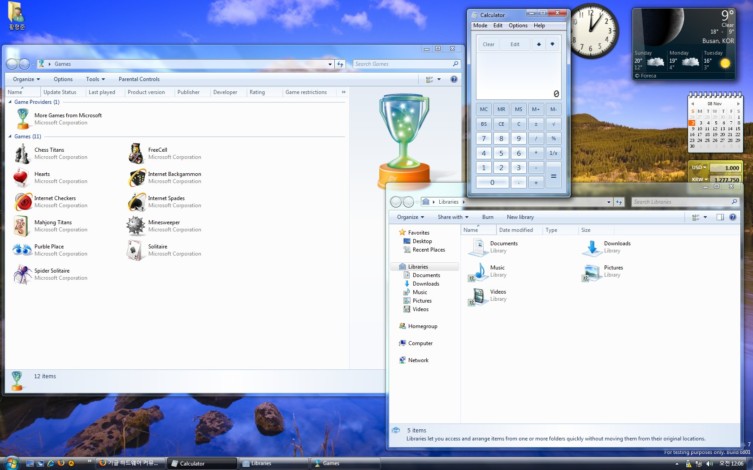Select Internet Checkers game icon
This screenshot has width=753, height=470.
pyautogui.click(x=23, y=202)
